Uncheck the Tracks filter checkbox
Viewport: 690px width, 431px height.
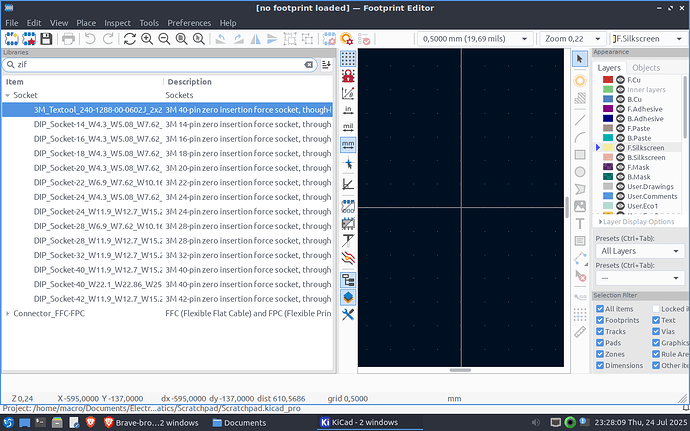click(x=600, y=331)
